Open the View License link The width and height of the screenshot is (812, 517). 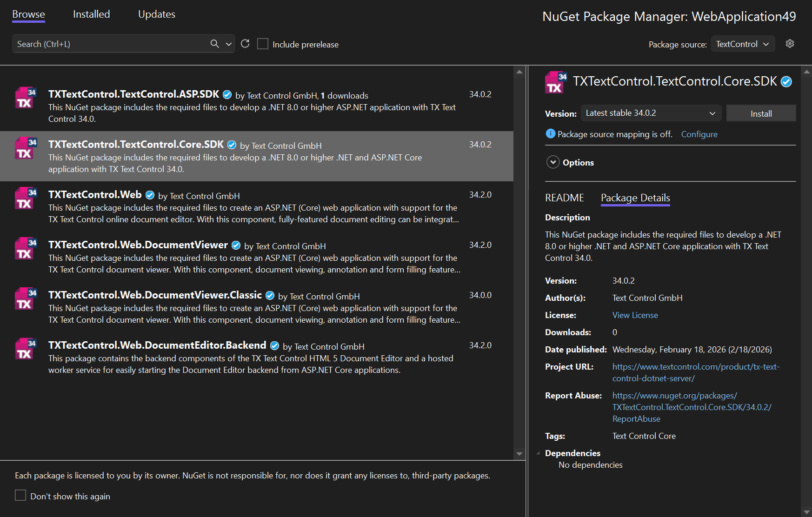click(635, 315)
